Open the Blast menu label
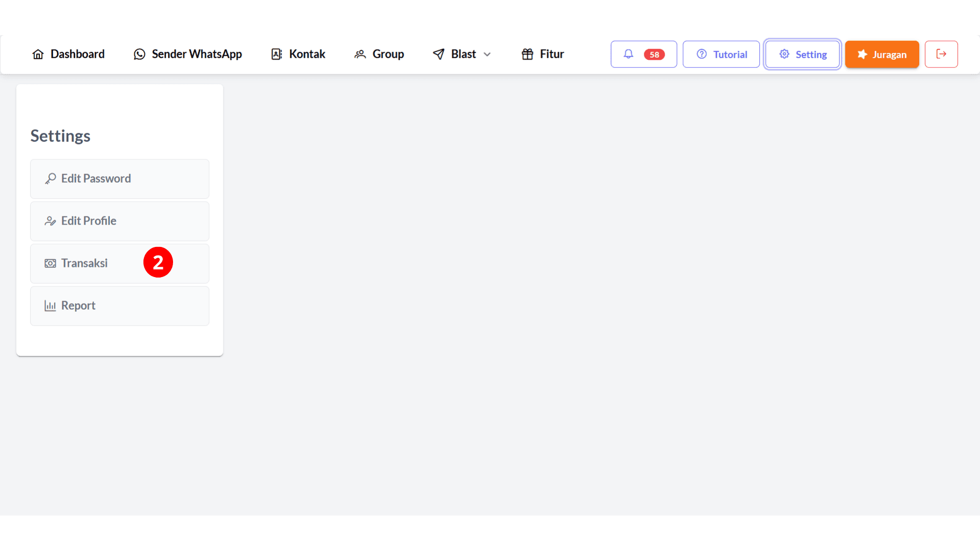 tap(463, 54)
